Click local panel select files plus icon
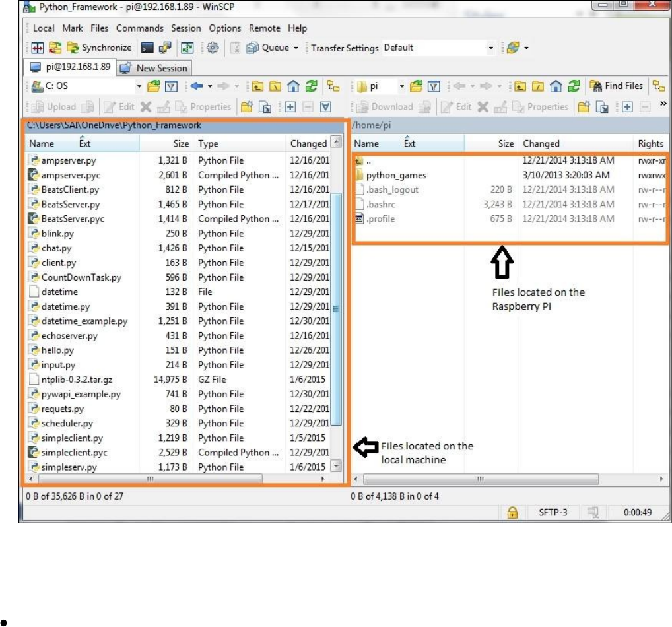The width and height of the screenshot is (672, 627). pyautogui.click(x=290, y=107)
